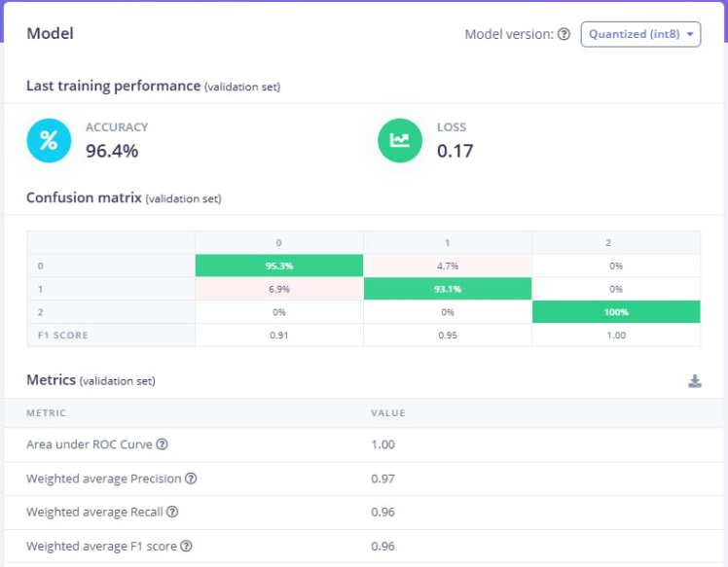
Task: Select the 6.9% misclassification cell
Action: 279,289
